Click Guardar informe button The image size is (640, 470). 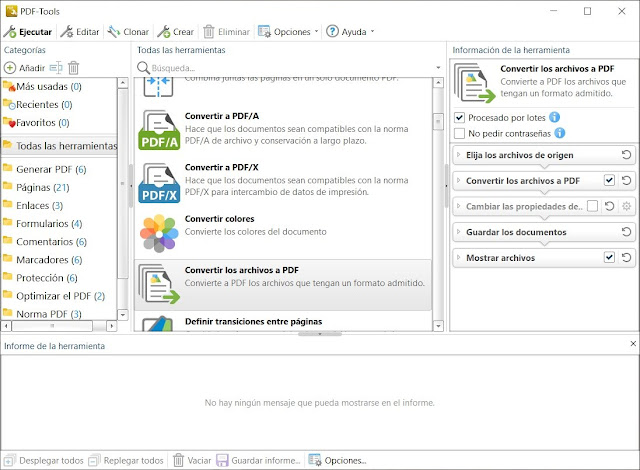(258, 461)
